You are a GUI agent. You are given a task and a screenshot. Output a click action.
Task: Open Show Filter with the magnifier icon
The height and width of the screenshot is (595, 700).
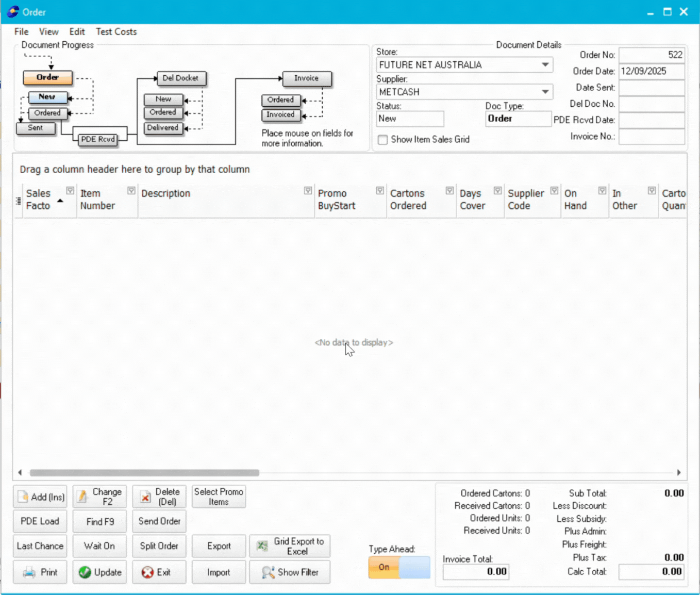268,572
